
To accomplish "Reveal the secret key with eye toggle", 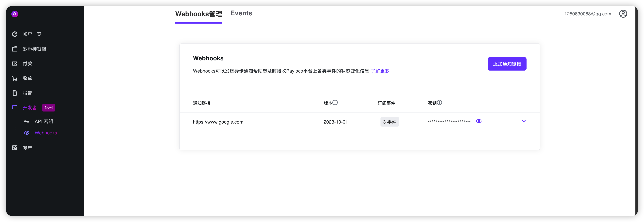I will 479,121.
